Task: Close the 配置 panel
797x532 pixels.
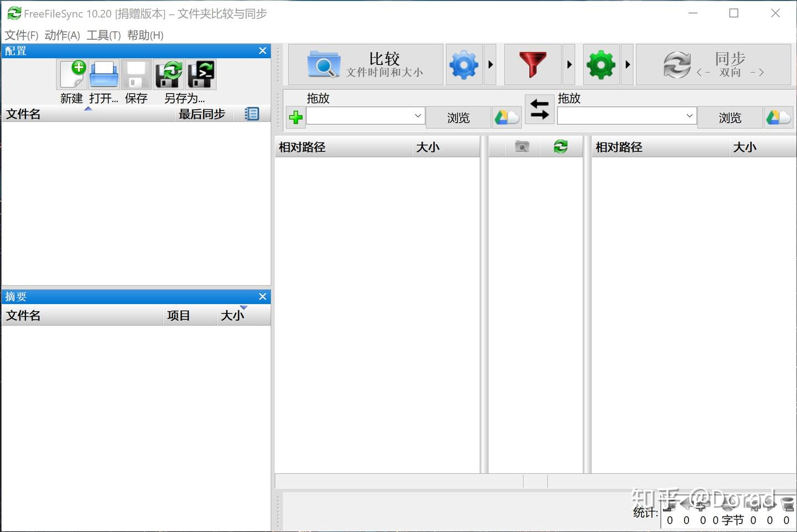Action: pyautogui.click(x=262, y=50)
